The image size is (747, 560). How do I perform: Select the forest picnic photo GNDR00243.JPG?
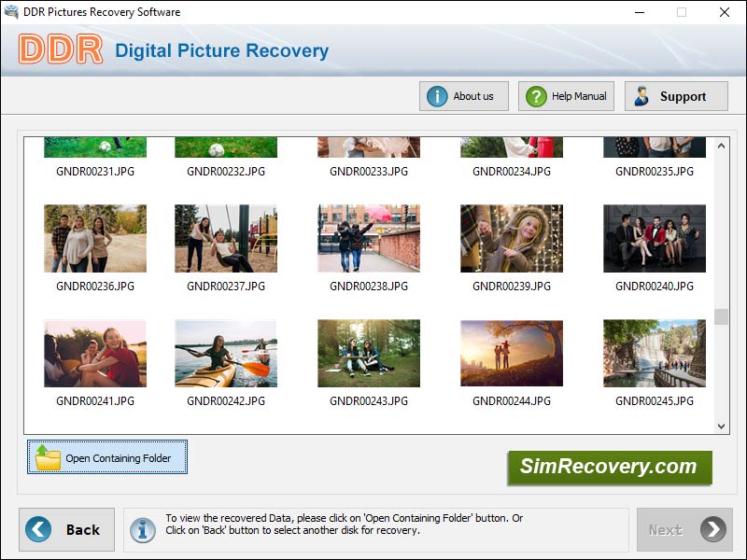(369, 354)
